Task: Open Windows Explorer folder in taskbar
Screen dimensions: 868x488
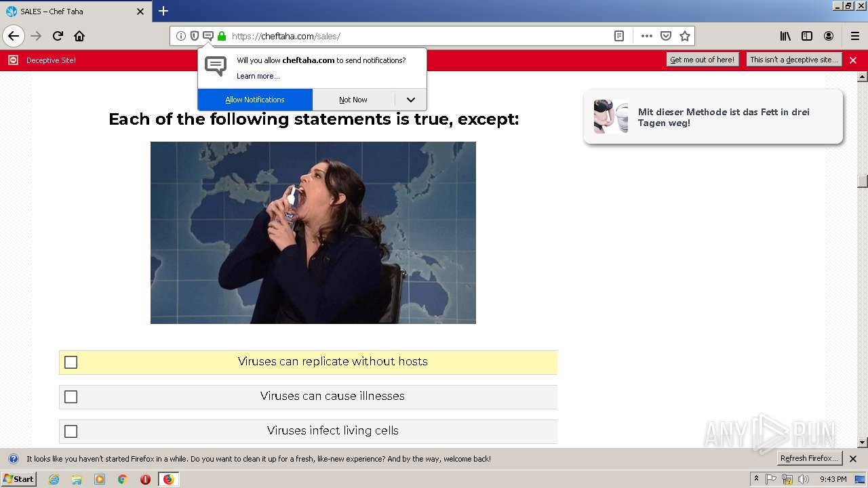Action: 77,479
